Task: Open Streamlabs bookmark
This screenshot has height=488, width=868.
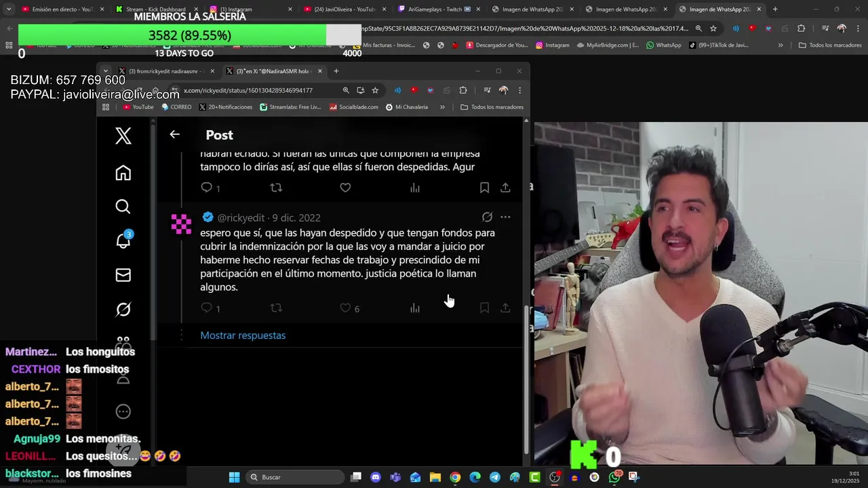Action: 290,107
